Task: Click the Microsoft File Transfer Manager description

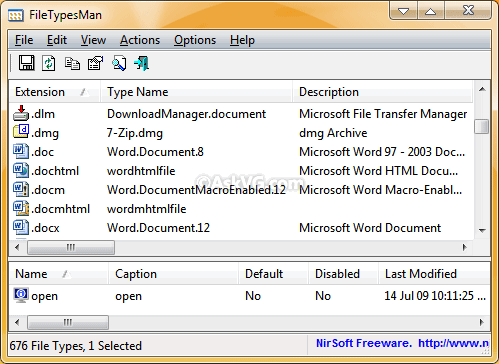Action: [x=383, y=114]
